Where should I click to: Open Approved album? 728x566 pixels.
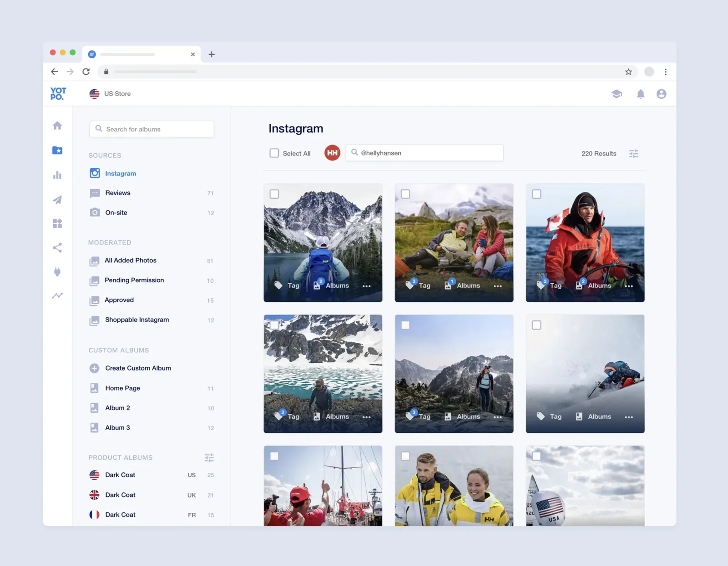pyautogui.click(x=152, y=300)
